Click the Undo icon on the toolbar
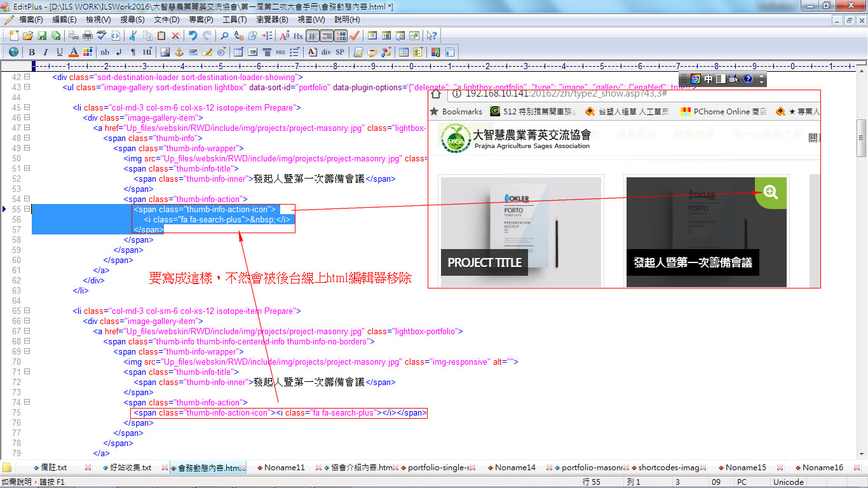The width and height of the screenshot is (868, 488). (x=194, y=36)
